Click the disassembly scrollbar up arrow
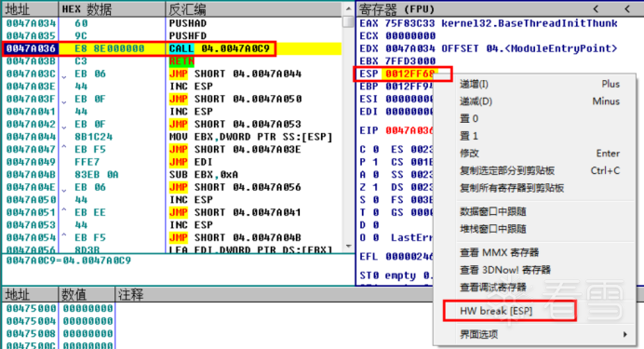The height and width of the screenshot is (349, 644). (x=348, y=8)
